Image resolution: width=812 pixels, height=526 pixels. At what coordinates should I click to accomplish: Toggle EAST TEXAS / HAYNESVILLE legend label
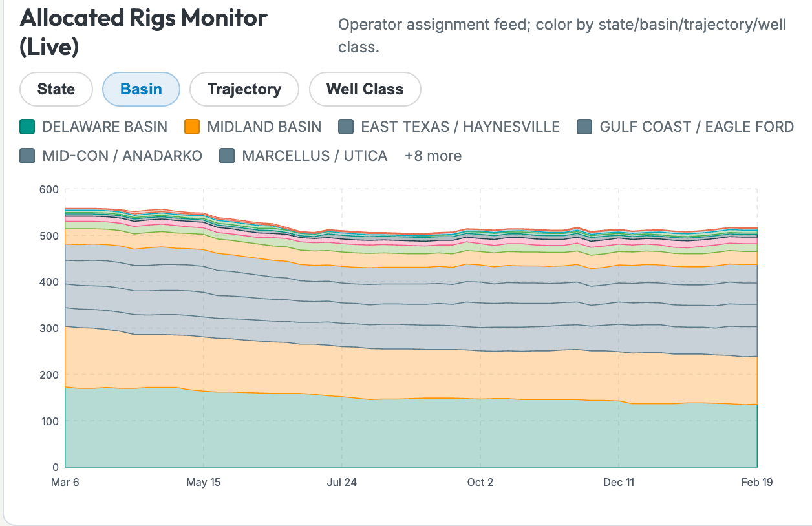(460, 127)
